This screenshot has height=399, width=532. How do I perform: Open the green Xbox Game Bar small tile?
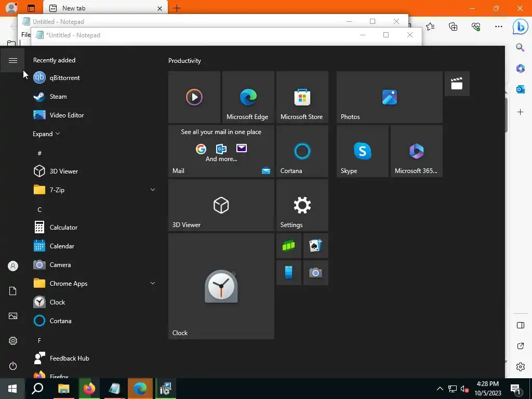click(x=289, y=246)
